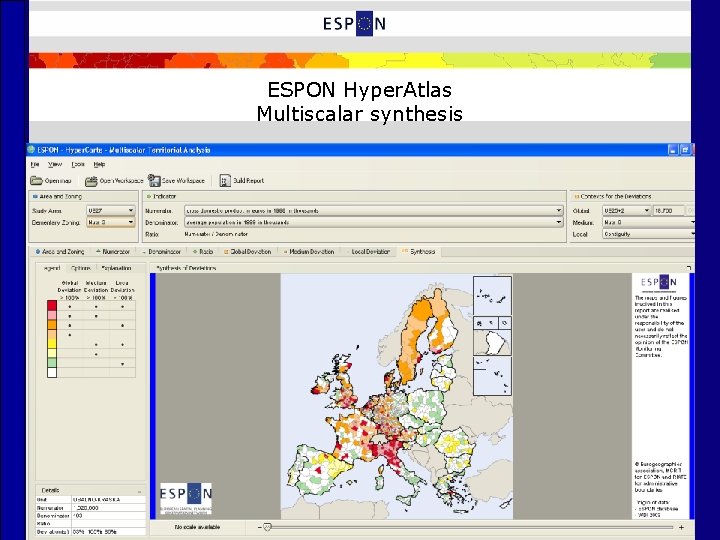Click the 'ESPON HyperAtlas' slide title

pos(360,90)
